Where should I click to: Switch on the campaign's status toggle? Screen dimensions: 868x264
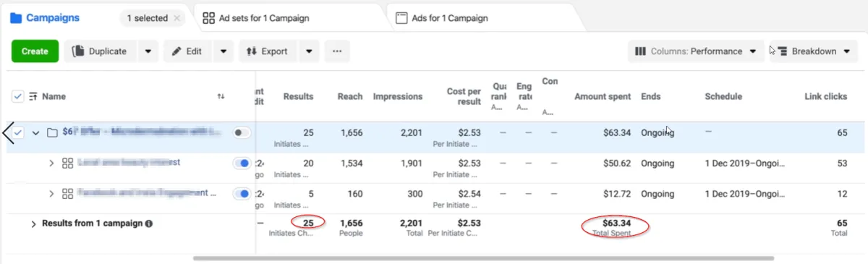point(242,133)
